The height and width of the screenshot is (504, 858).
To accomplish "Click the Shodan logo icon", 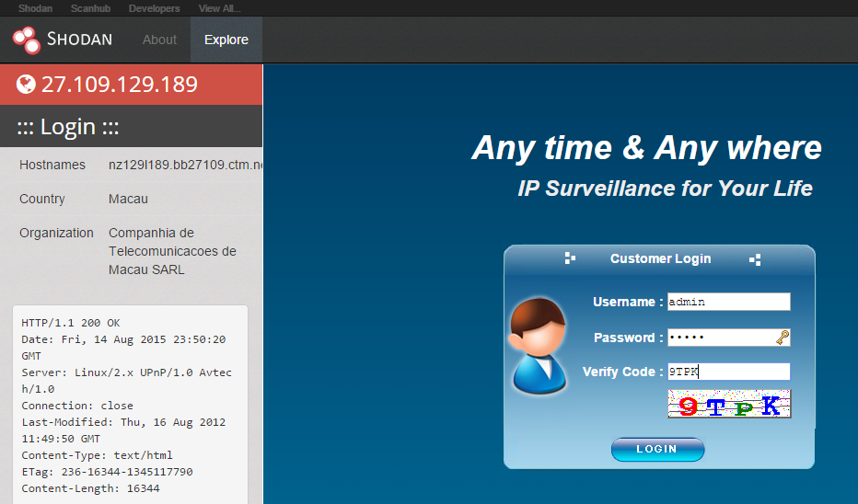I will 27,40.
